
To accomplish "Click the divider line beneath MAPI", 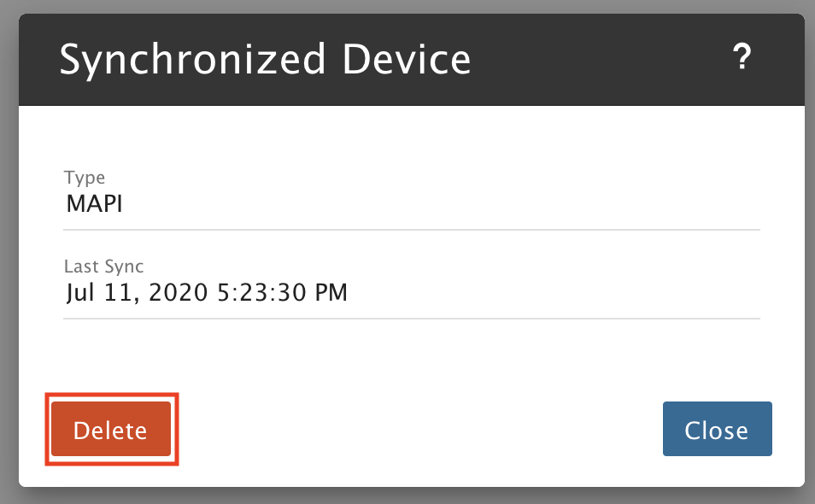I will [x=412, y=229].
